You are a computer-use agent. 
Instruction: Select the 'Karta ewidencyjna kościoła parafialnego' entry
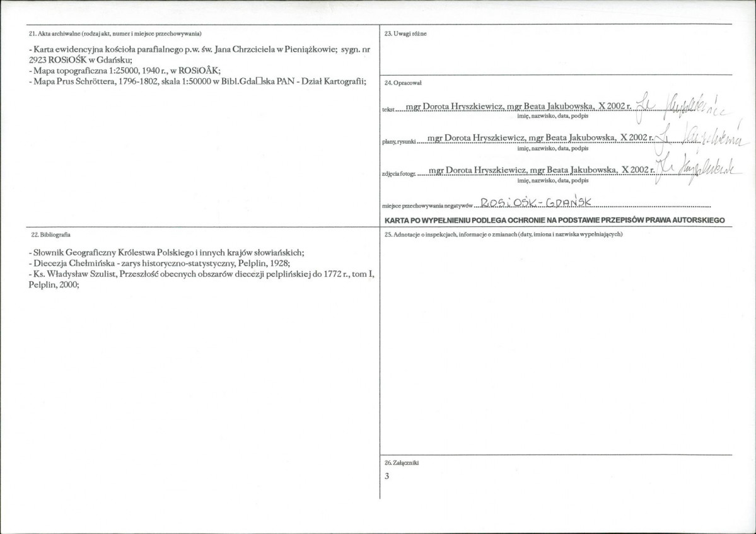(x=199, y=54)
